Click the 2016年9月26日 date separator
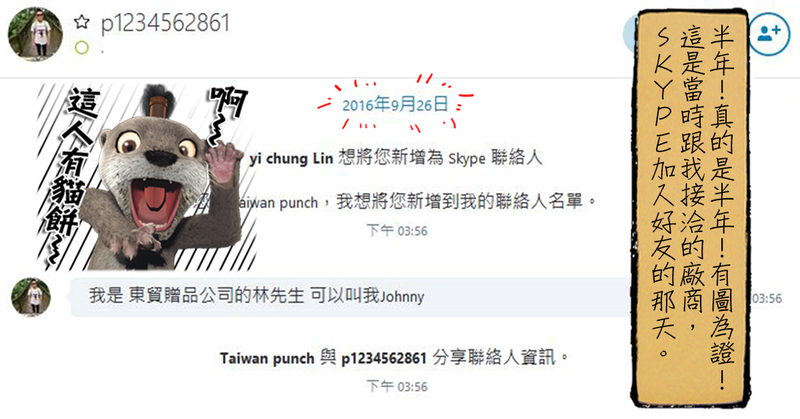Image resolution: width=800 pixels, height=419 pixels. 395,105
